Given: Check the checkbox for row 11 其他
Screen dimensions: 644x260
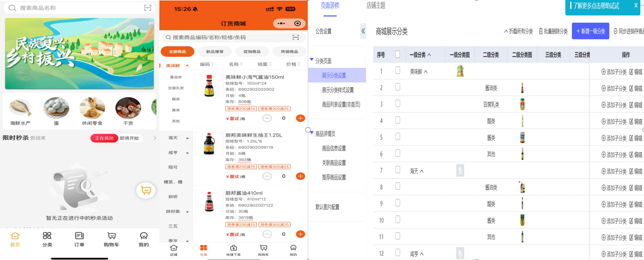Looking at the screenshot, I should [x=398, y=236].
